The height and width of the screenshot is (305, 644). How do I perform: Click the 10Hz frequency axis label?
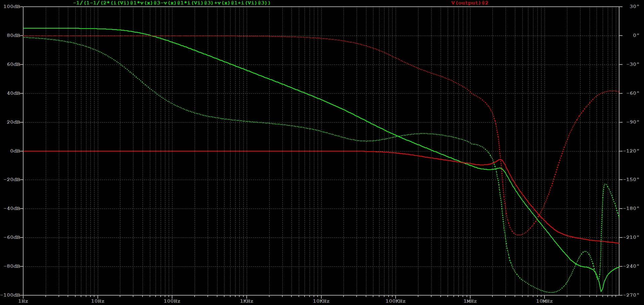point(98,301)
